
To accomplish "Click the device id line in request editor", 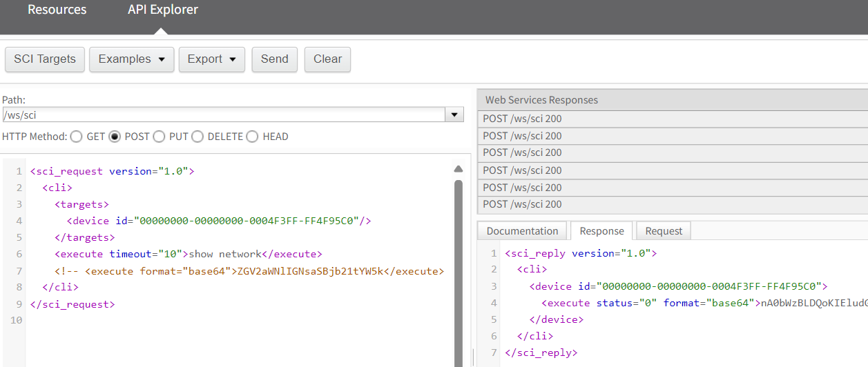I will pyautogui.click(x=220, y=221).
